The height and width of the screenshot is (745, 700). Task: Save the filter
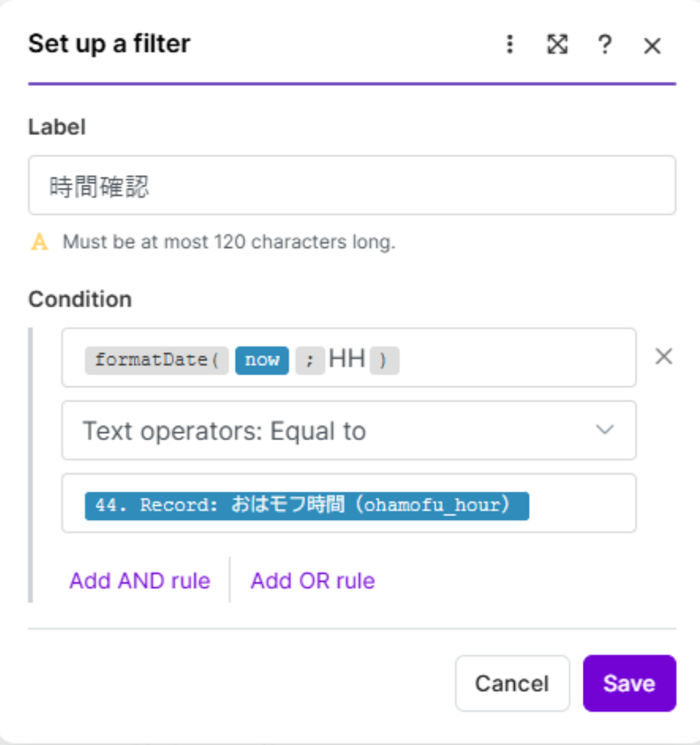[x=629, y=683]
